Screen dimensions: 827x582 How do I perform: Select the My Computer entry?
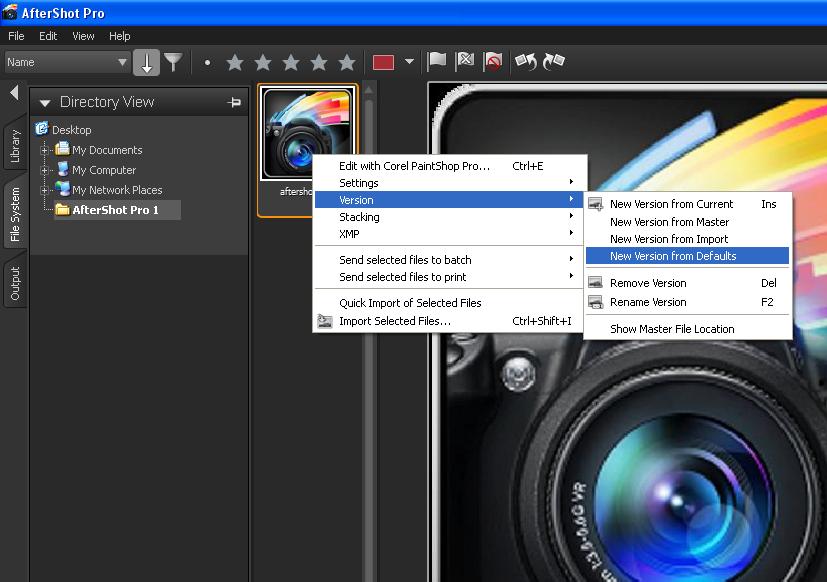point(96,170)
